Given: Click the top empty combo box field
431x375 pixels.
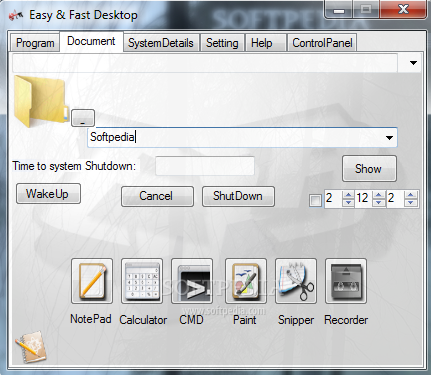Looking at the screenshot, I should pyautogui.click(x=205, y=63).
